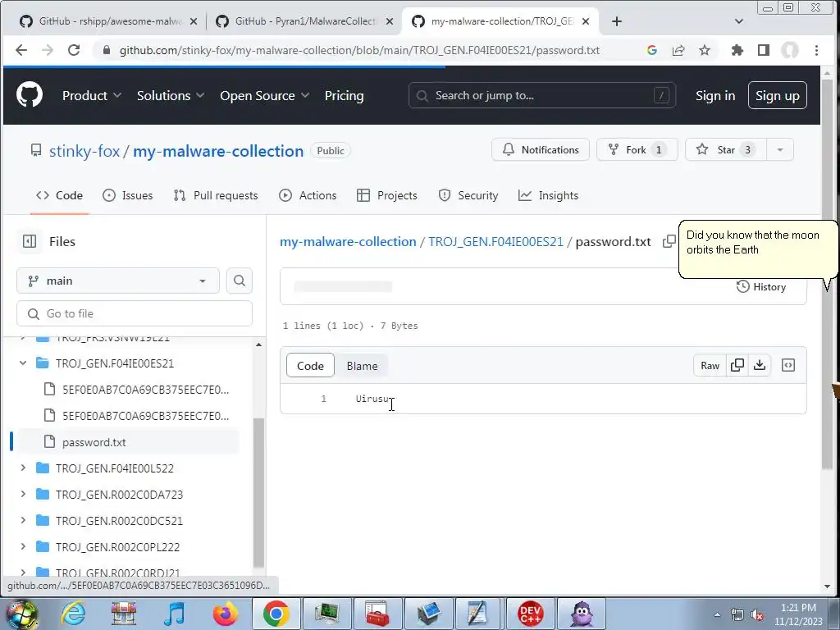Screen dimensions: 840x630
Task: Click the GitHub Octocat home logo
Action: point(30,95)
